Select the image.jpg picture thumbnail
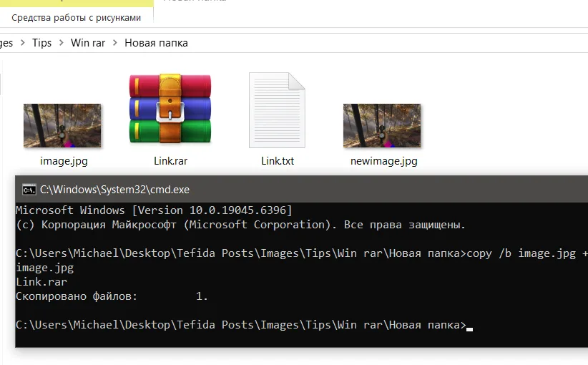Image resolution: width=588 pixels, height=365 pixels. [64, 125]
